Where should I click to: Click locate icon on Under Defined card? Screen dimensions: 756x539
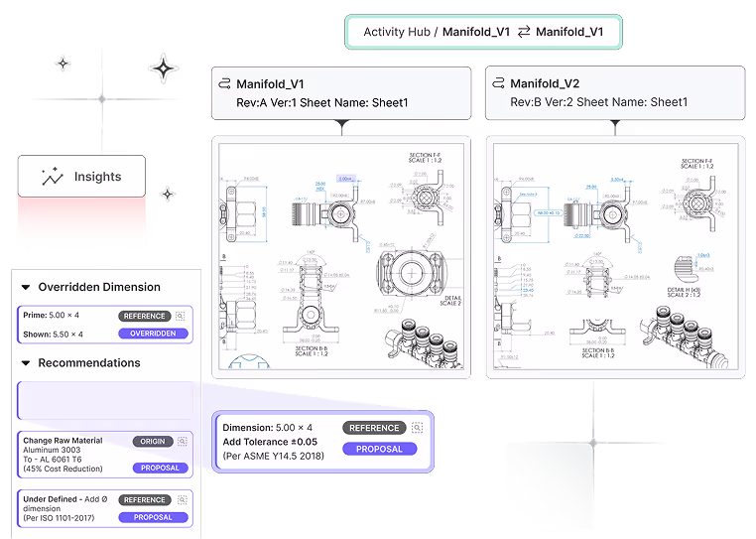183,500
